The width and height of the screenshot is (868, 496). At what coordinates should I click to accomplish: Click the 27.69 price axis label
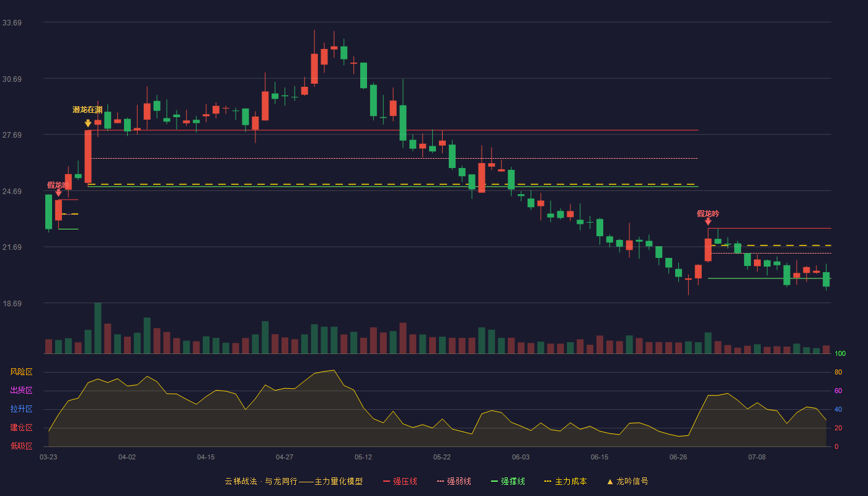tap(12, 135)
